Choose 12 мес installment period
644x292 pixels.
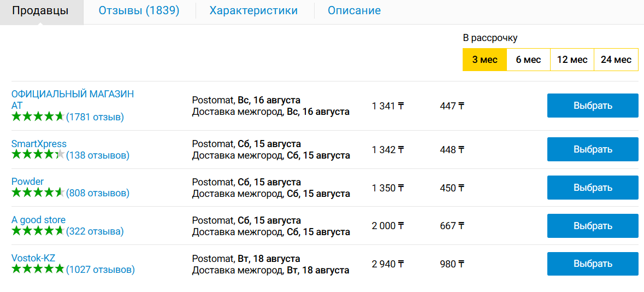coord(572,60)
